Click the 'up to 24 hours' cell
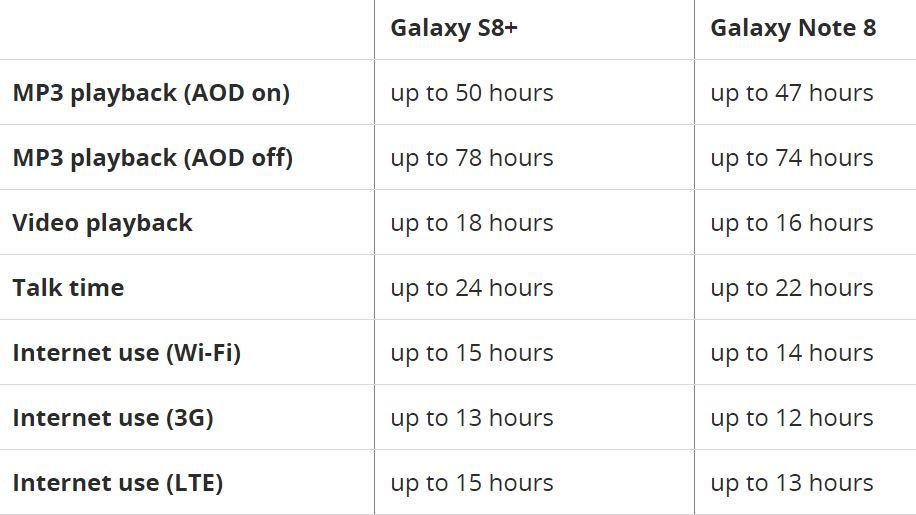The image size is (916, 515). click(471, 288)
